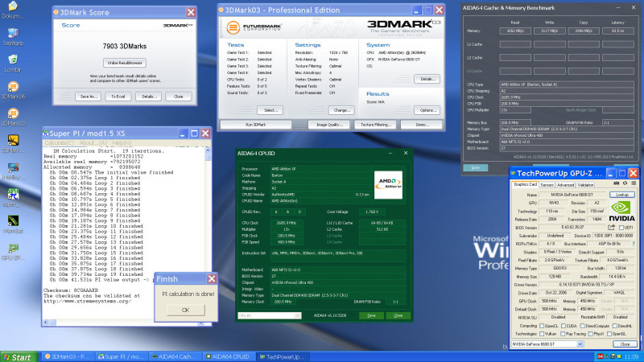Click the GPU-Z BIOS export share icon
Screen dimensions: 644x362
(612, 227)
